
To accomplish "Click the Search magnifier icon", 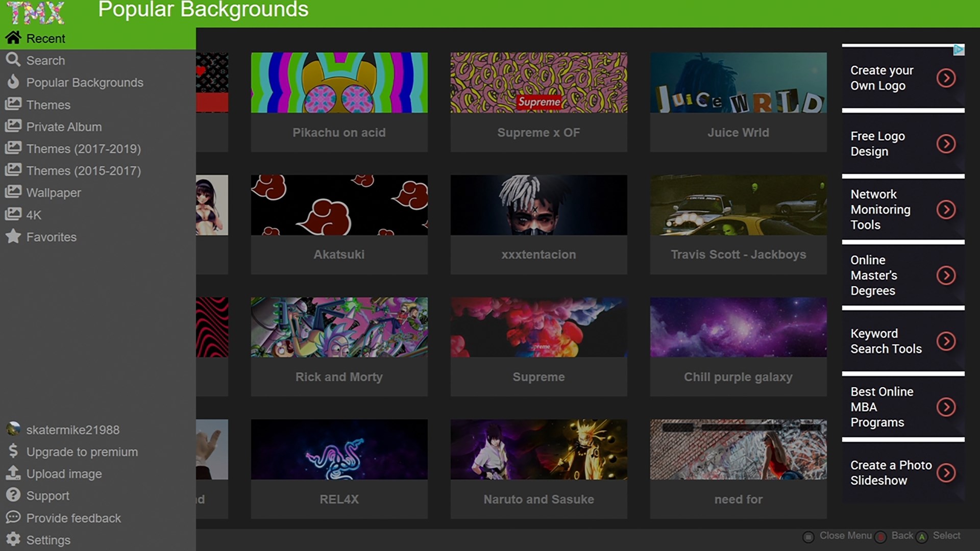I will (13, 60).
